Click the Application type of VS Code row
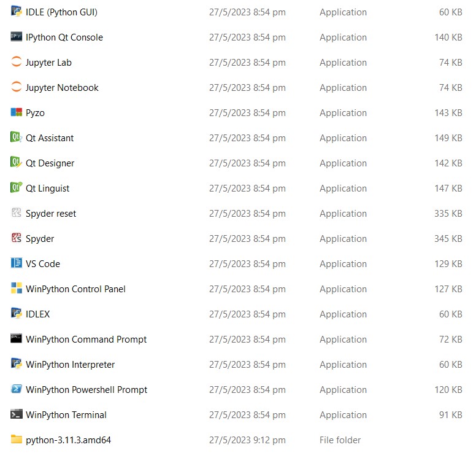Viewport: 476px width, 458px height. pos(343,264)
